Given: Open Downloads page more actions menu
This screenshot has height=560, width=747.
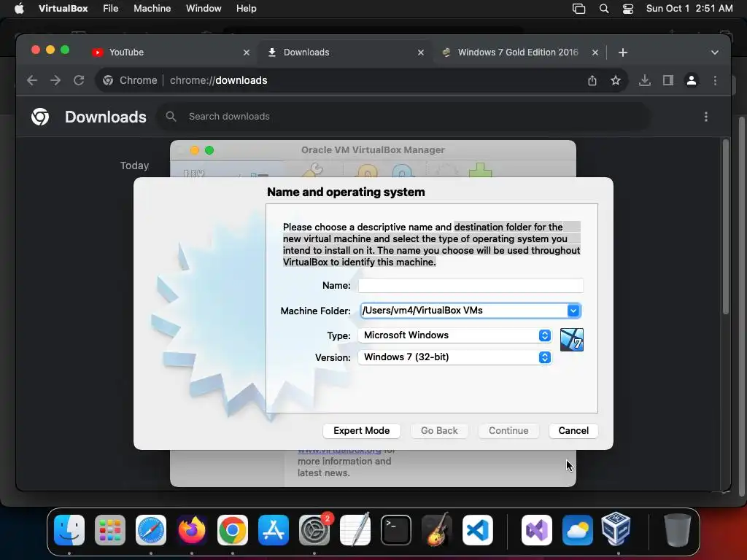Looking at the screenshot, I should click(706, 117).
